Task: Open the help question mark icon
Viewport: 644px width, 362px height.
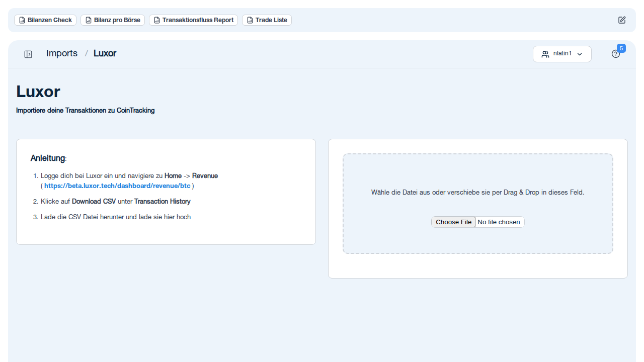Action: 616,54
